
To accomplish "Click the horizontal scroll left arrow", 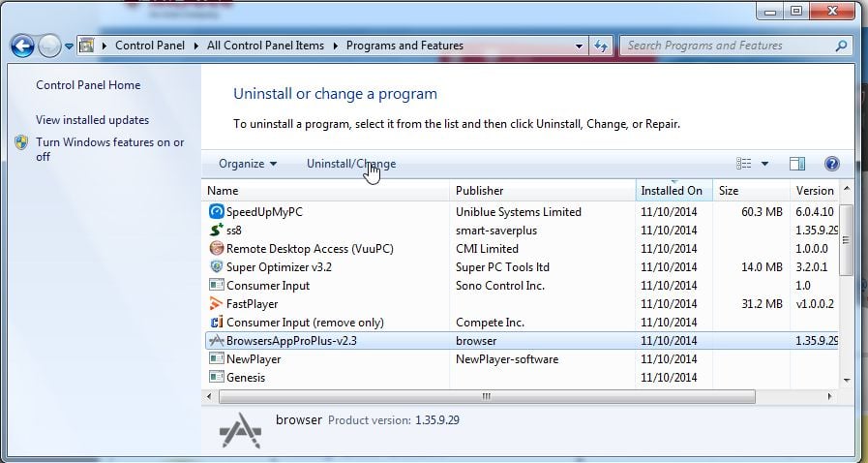I will click(x=209, y=396).
